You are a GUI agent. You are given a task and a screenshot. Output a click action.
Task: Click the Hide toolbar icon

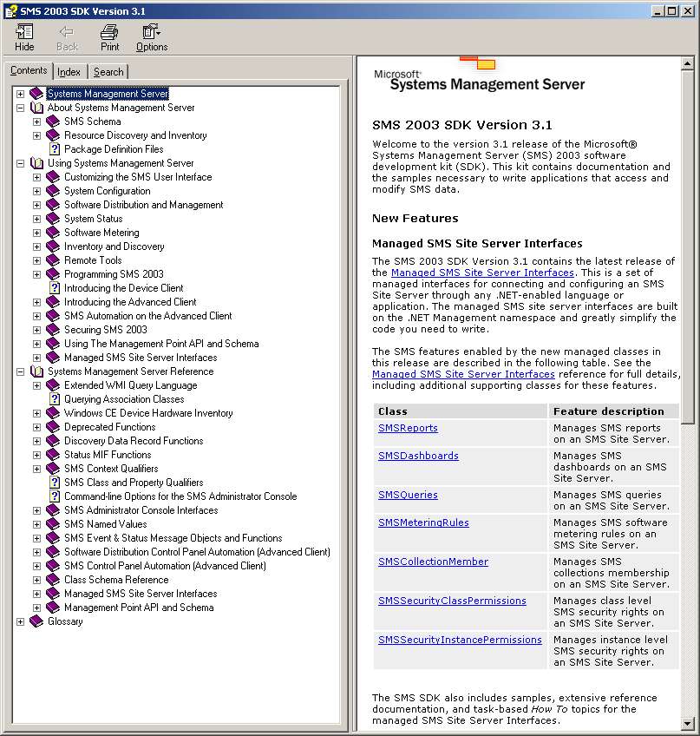[x=24, y=32]
